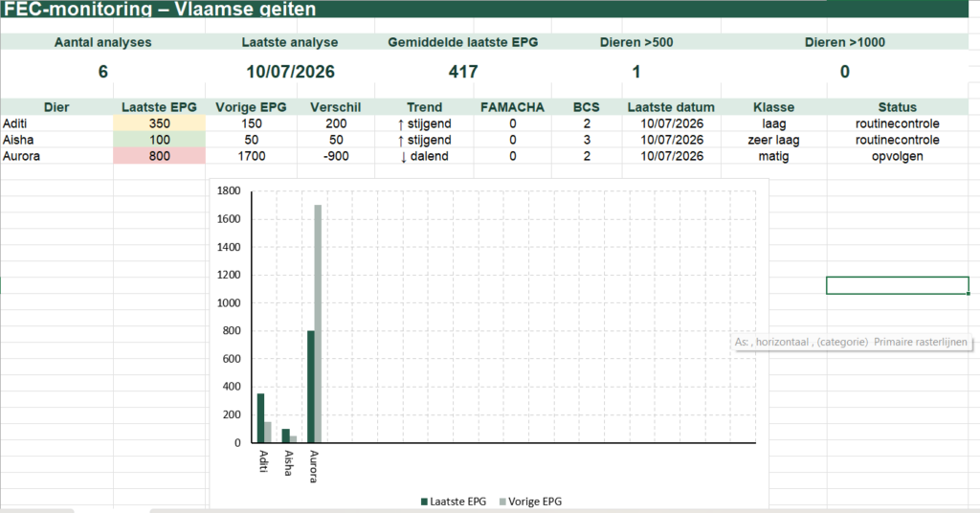980x513 pixels.
Task: Click the 'BCS' column header
Action: pos(587,107)
